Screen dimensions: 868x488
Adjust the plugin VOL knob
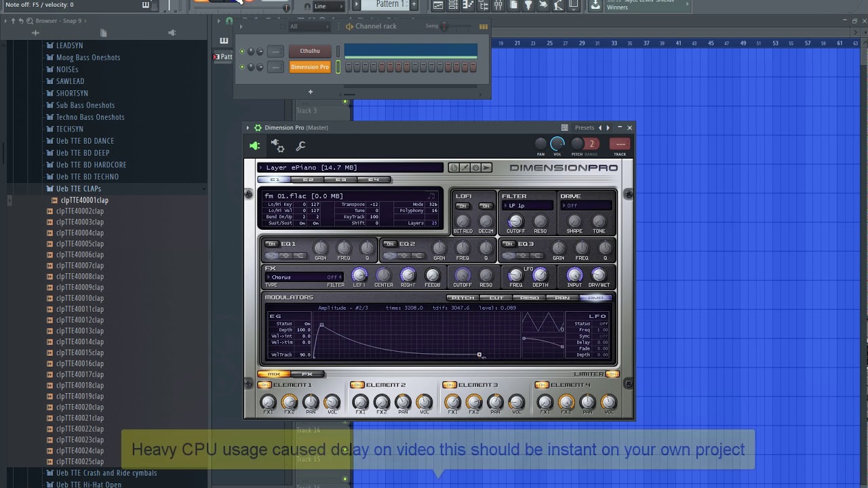click(x=557, y=144)
